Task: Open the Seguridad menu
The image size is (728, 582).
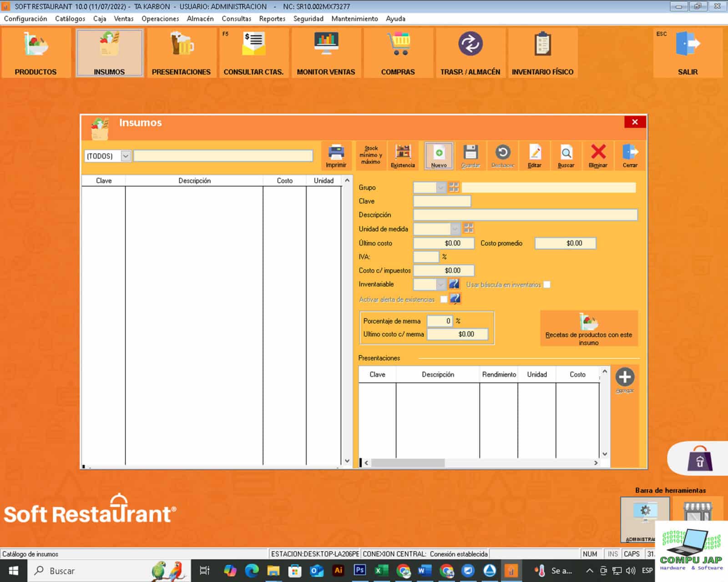Action: (308, 19)
